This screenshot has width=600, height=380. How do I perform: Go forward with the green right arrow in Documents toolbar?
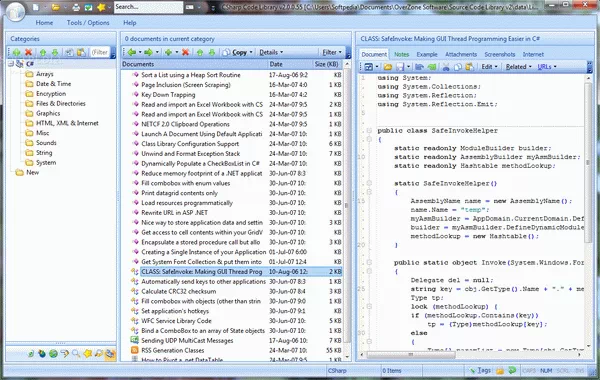click(x=148, y=52)
